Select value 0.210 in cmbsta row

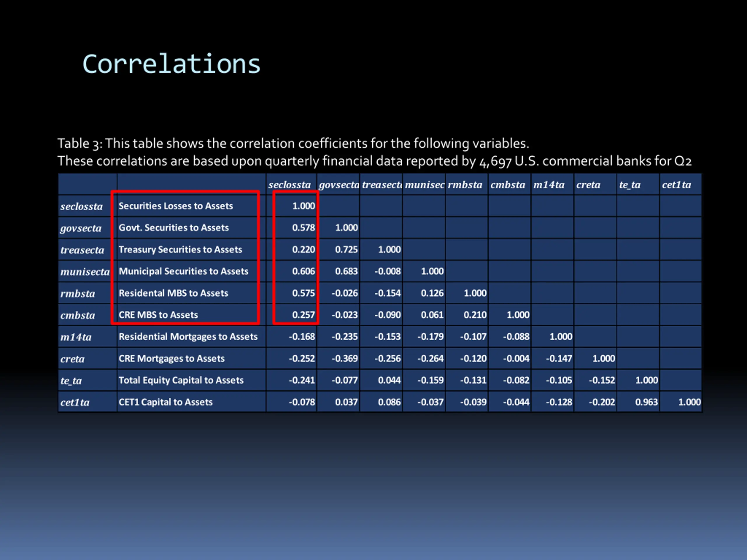click(x=475, y=315)
